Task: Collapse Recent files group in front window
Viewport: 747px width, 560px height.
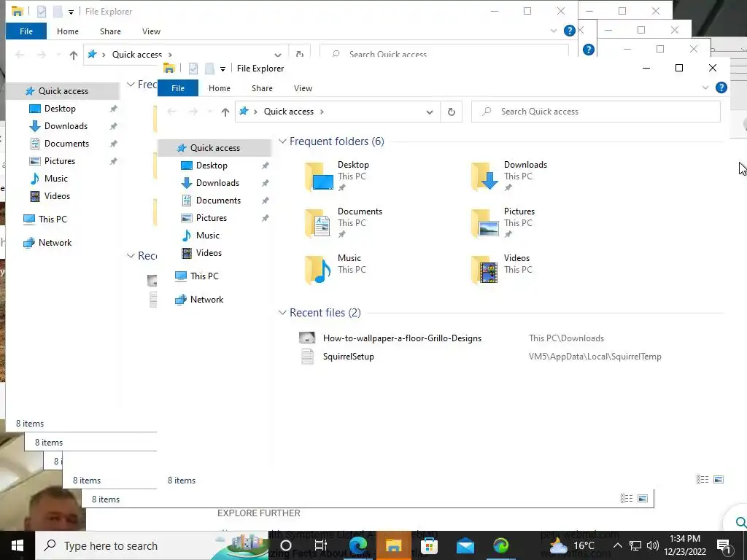Action: coord(282,313)
